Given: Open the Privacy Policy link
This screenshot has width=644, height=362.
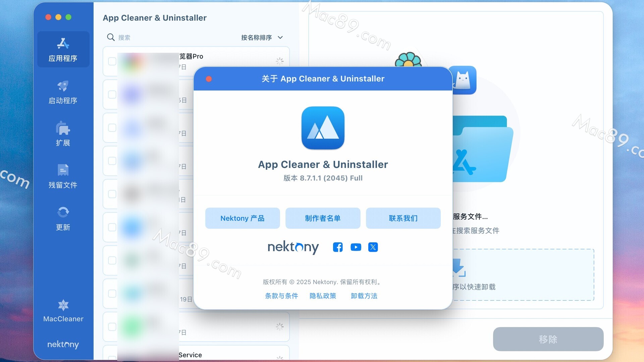Looking at the screenshot, I should pyautogui.click(x=323, y=296).
